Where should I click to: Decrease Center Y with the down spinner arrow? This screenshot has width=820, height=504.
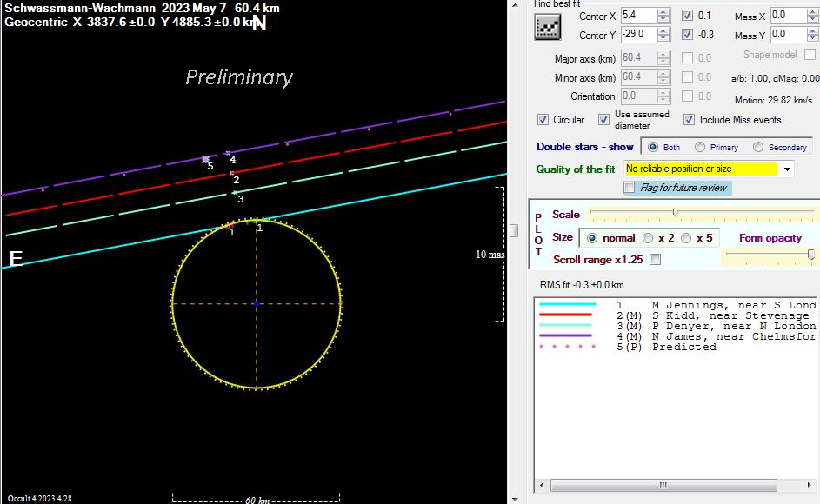pos(663,39)
